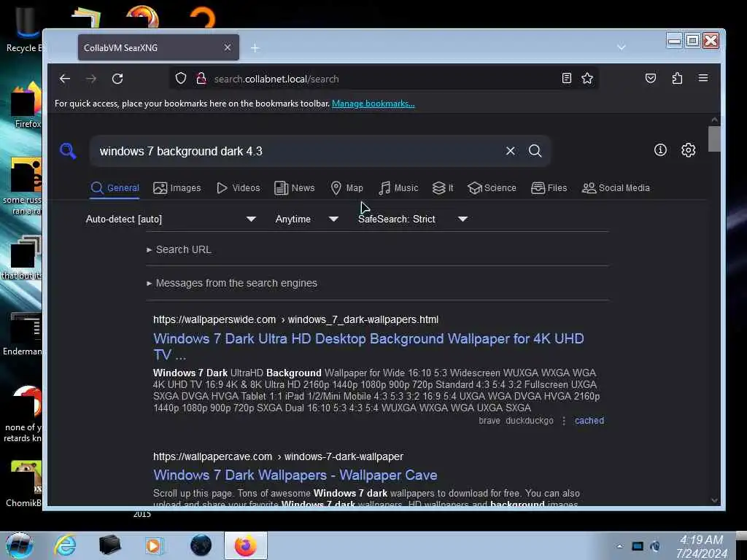Open SearXNG preferences gear icon
This screenshot has width=747, height=560.
pyautogui.click(x=689, y=150)
